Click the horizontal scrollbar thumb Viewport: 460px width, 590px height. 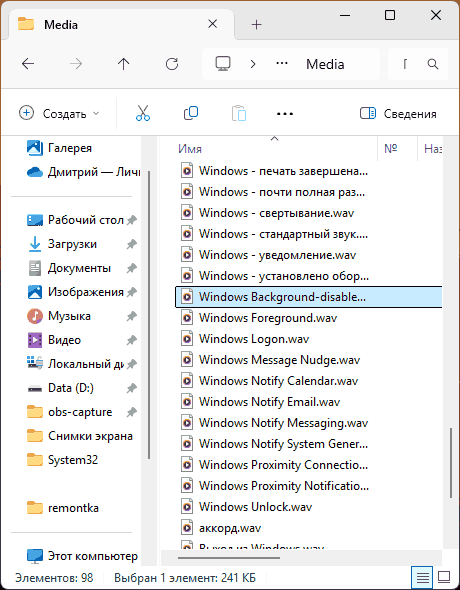229,558
